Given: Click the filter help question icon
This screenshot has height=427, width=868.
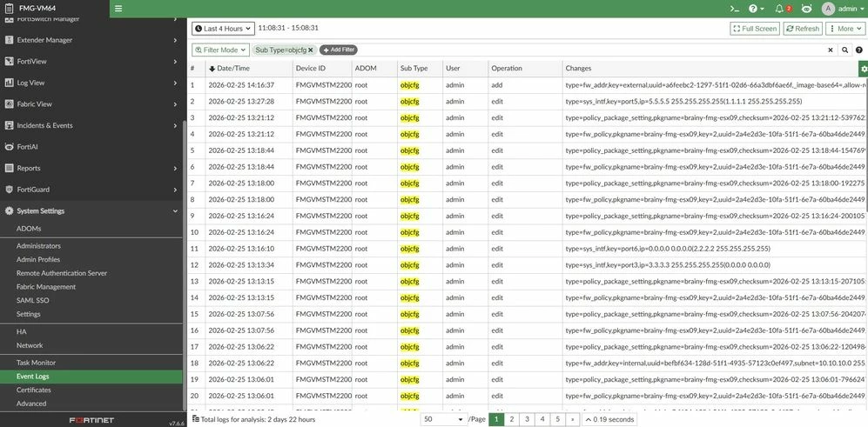Looking at the screenshot, I should click(859, 50).
